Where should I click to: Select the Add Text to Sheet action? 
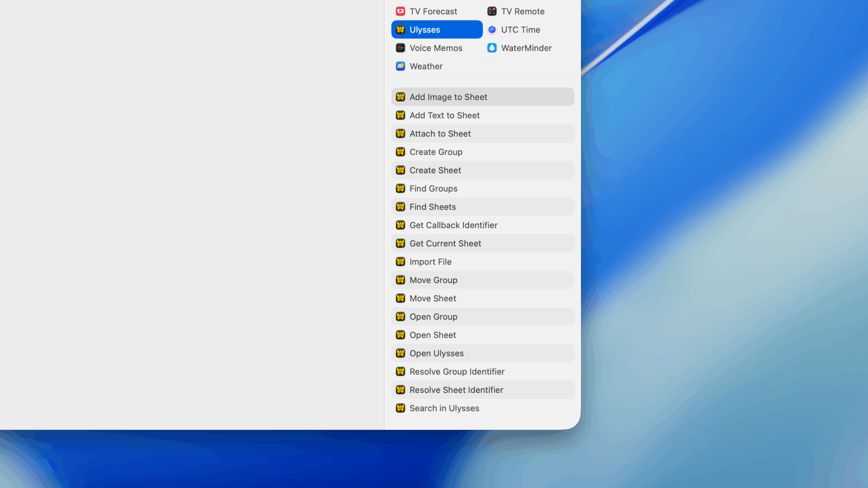pos(445,115)
